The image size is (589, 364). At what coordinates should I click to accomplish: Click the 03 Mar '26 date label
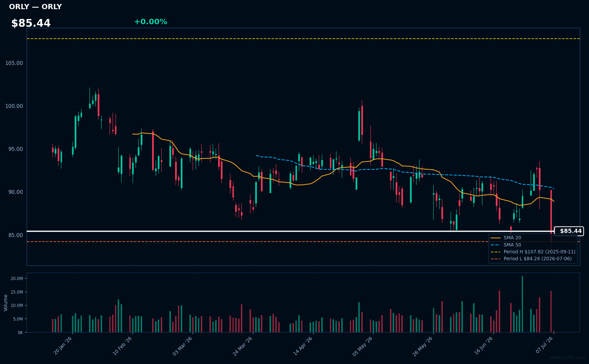[x=182, y=346]
